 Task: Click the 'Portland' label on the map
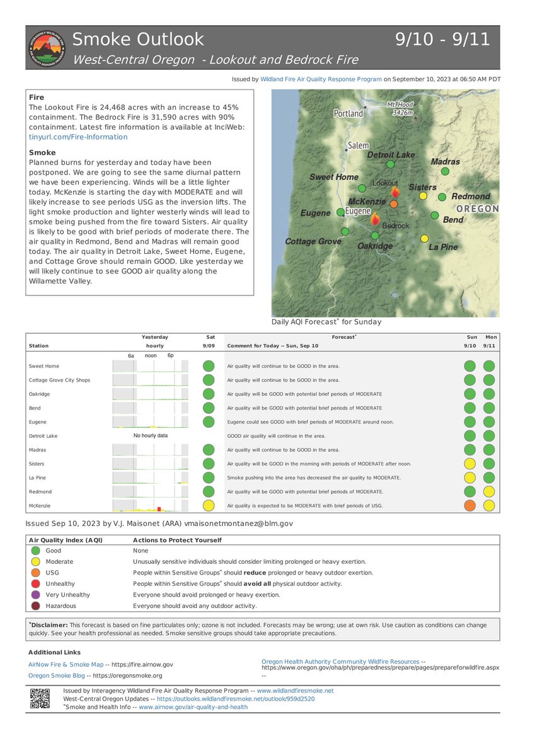click(x=348, y=113)
